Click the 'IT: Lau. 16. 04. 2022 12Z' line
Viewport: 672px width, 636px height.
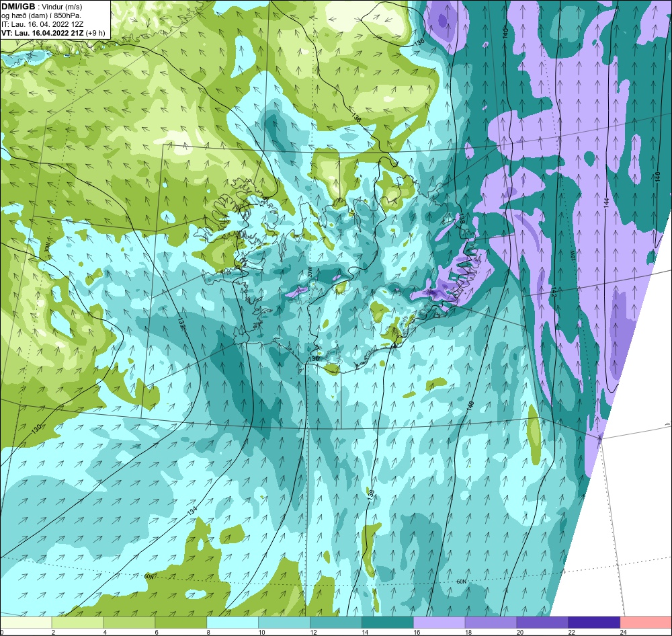click(x=42, y=24)
